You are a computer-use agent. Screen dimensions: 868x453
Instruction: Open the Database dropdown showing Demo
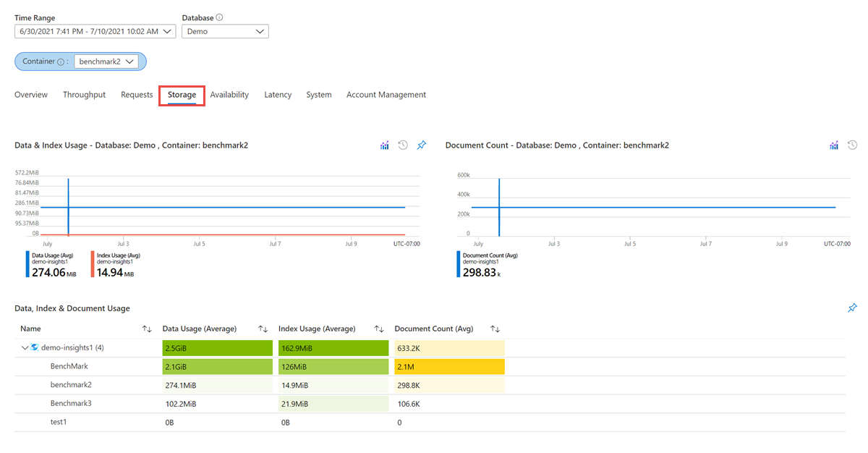(x=225, y=31)
